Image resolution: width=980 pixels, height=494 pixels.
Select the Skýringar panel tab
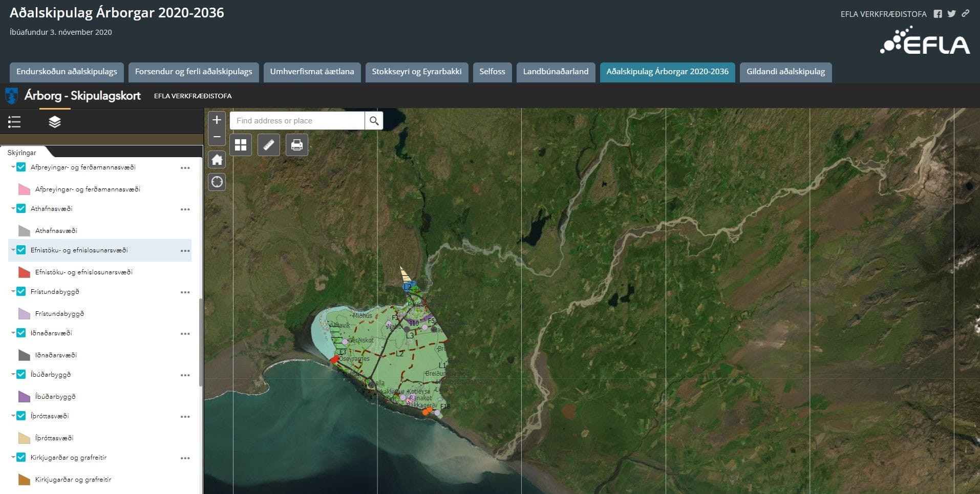[22, 153]
